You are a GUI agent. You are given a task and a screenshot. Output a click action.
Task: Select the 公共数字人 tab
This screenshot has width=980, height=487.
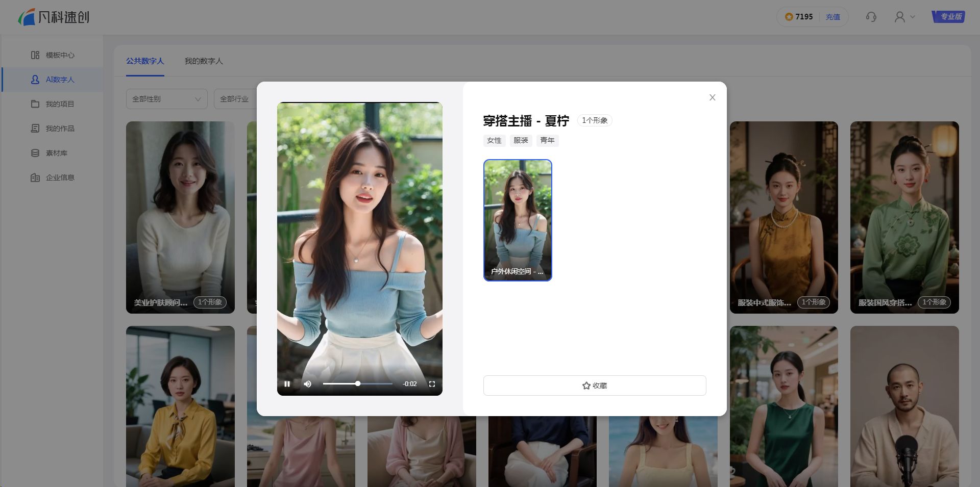145,61
